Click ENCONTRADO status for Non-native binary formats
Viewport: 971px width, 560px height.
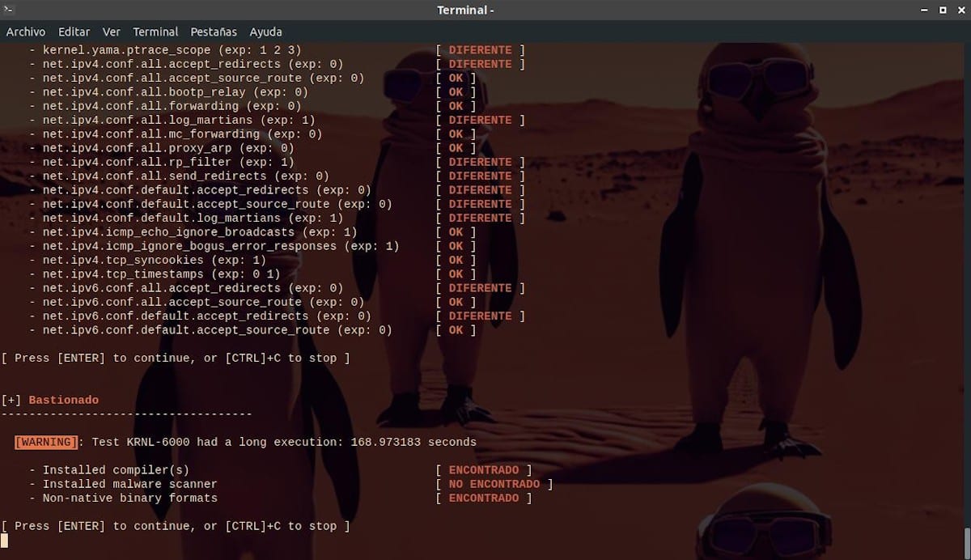coord(484,498)
